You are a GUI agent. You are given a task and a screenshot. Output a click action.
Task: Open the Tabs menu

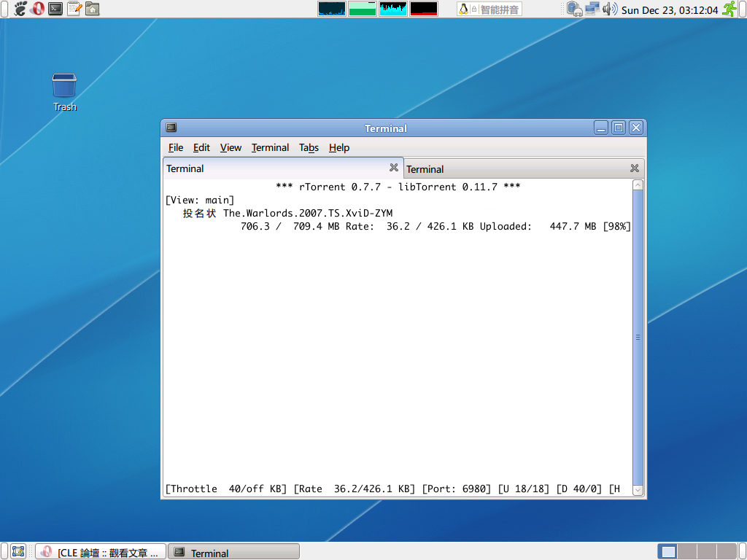[309, 147]
